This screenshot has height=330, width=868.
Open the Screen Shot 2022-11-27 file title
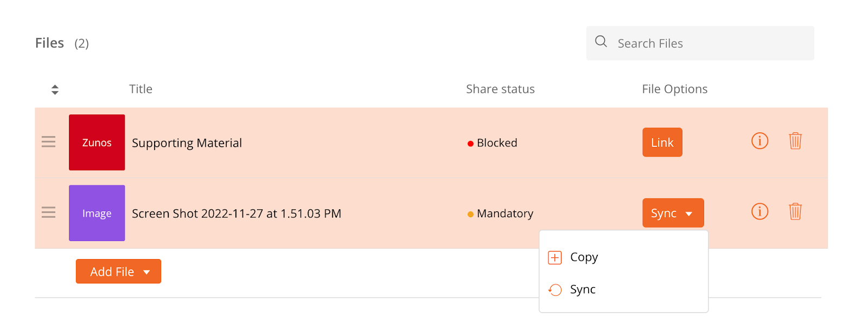(237, 213)
